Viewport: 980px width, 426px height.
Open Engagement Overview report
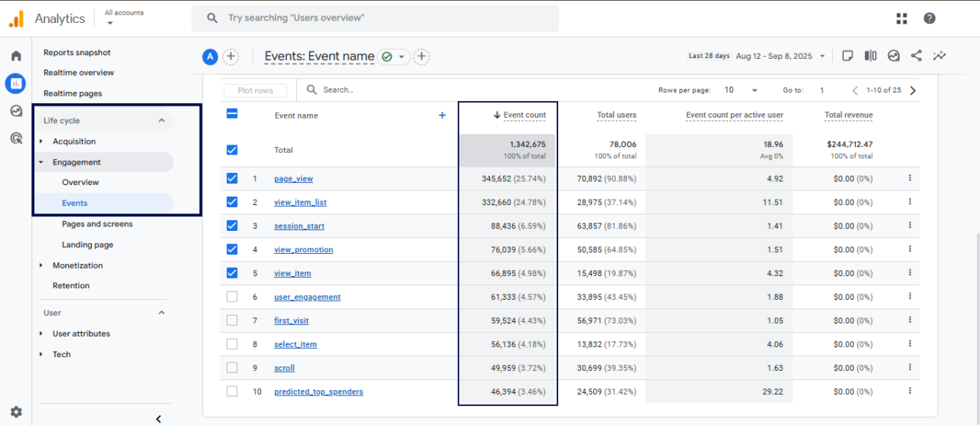pos(80,182)
